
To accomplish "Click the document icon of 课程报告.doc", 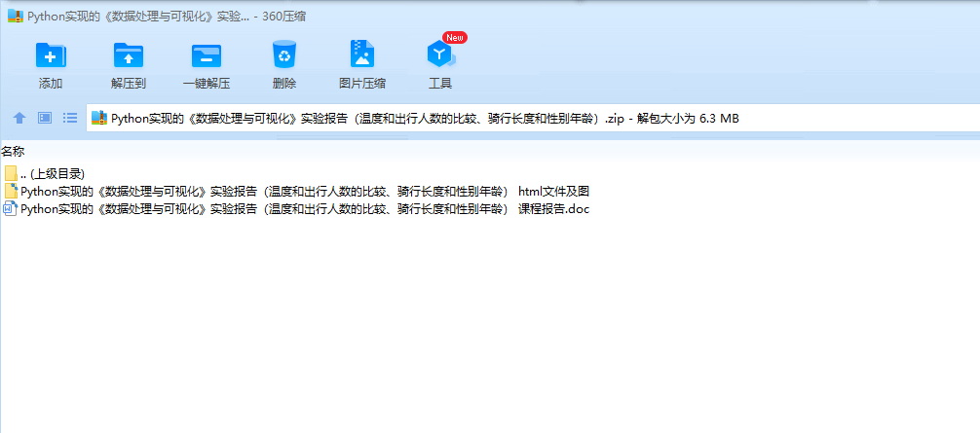I will [11, 209].
